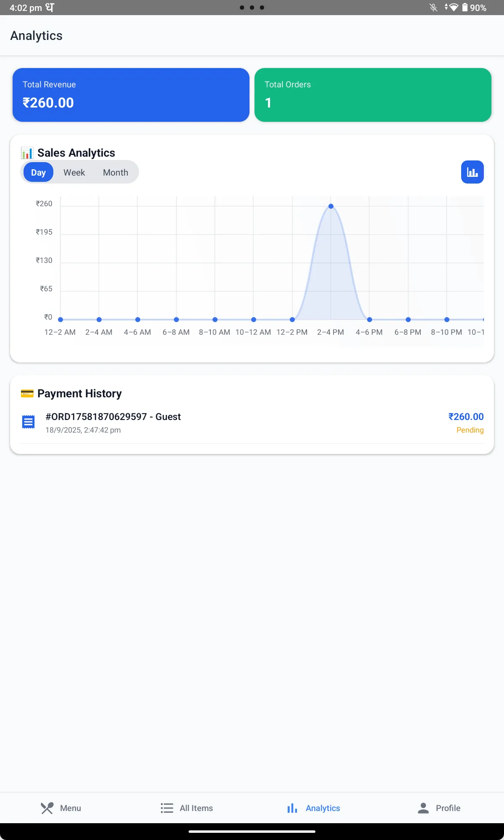
Task: Tap the Analytics page title
Action: coord(37,36)
